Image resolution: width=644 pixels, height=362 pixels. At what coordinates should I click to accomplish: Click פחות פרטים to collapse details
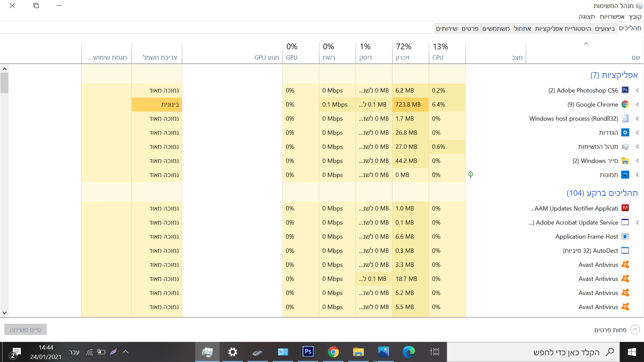617,330
